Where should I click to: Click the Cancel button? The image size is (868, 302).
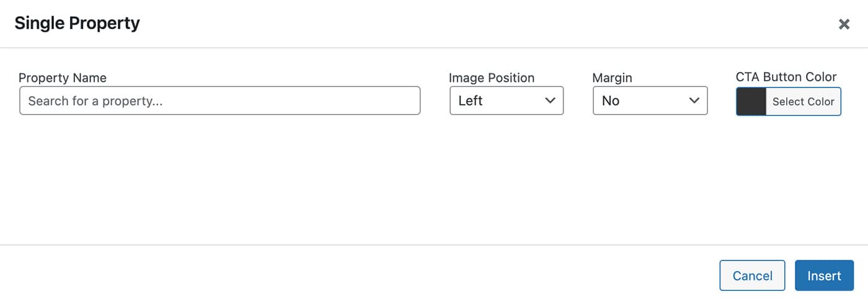tap(752, 276)
